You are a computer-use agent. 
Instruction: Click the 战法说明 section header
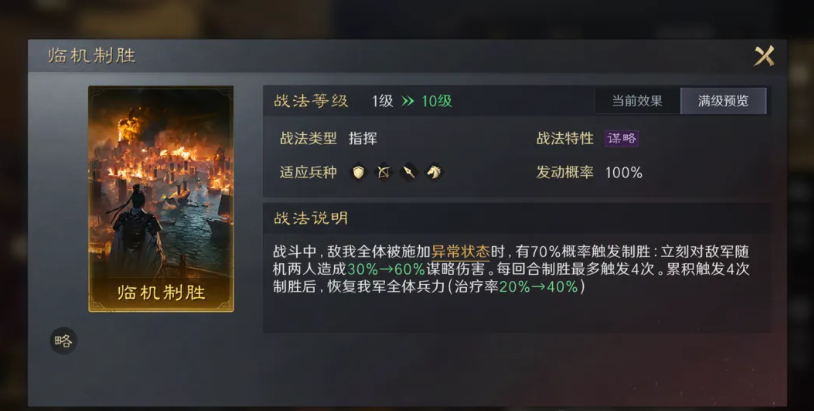click(x=311, y=218)
